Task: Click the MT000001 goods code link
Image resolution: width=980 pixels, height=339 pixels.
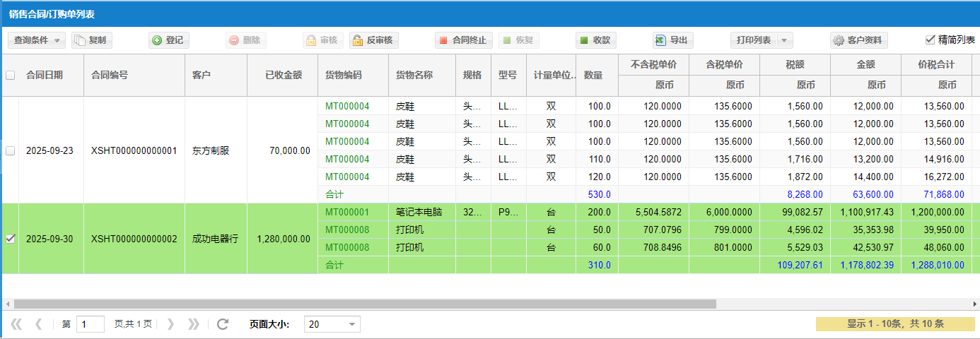Action: (x=347, y=212)
